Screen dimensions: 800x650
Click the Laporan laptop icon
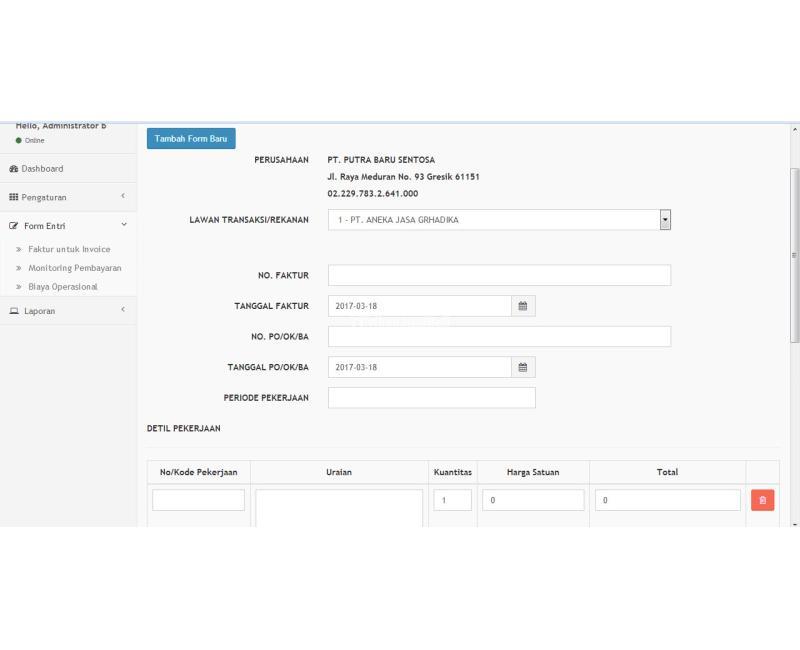14,311
